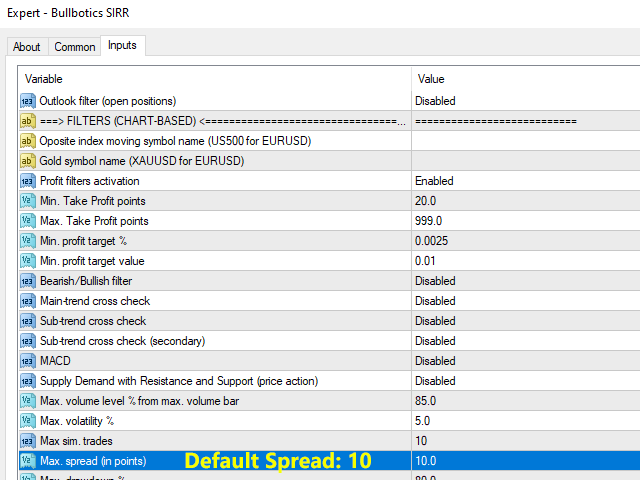Click the Gold symbol name string icon
Screen dimensions: 640x480
click(x=28, y=161)
